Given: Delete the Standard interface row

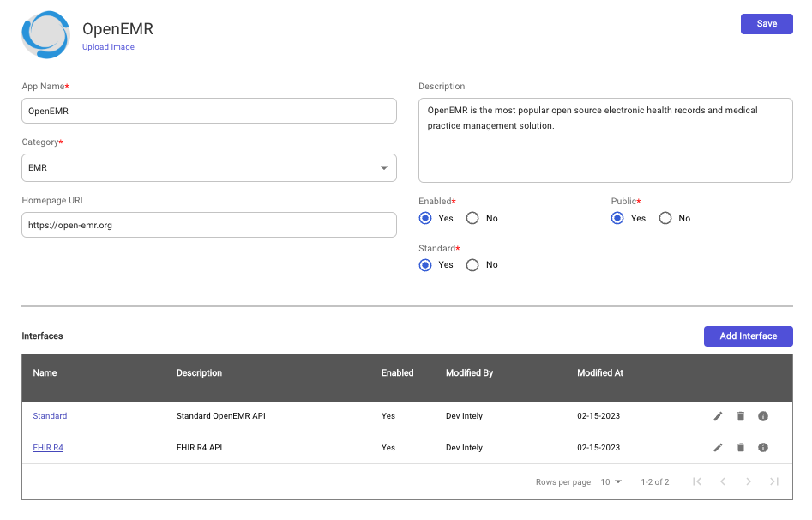Looking at the screenshot, I should (741, 416).
